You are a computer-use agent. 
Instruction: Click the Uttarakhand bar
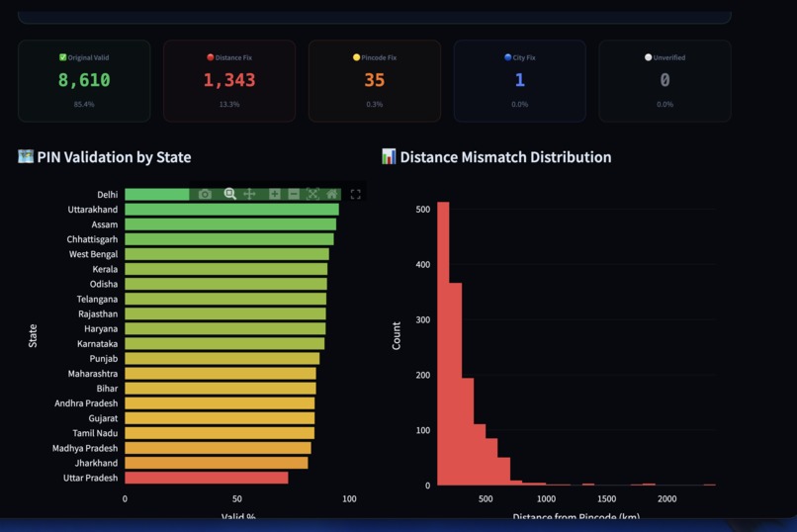click(x=231, y=210)
